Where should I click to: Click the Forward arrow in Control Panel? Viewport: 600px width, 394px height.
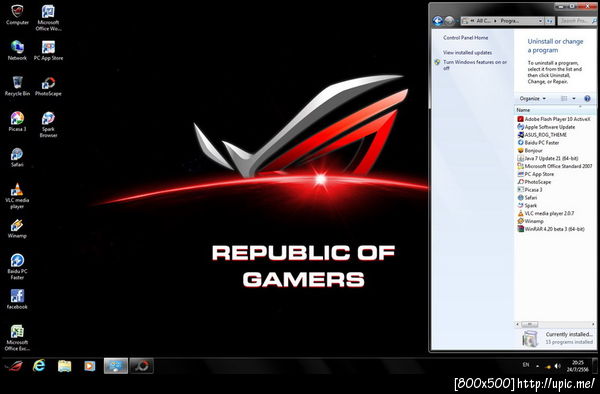click(450, 21)
